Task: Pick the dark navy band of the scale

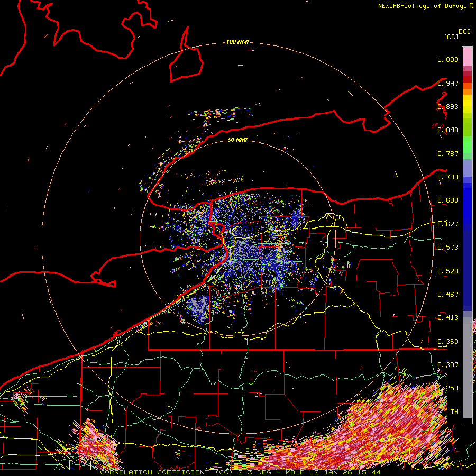Action: (x=467, y=270)
